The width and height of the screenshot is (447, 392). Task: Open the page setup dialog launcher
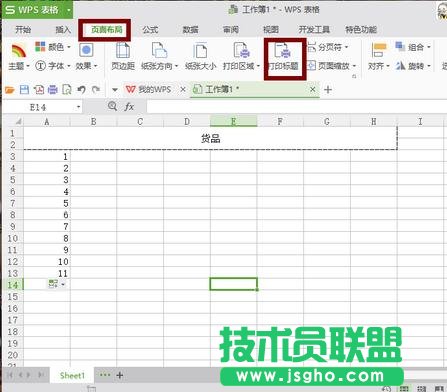pos(354,76)
